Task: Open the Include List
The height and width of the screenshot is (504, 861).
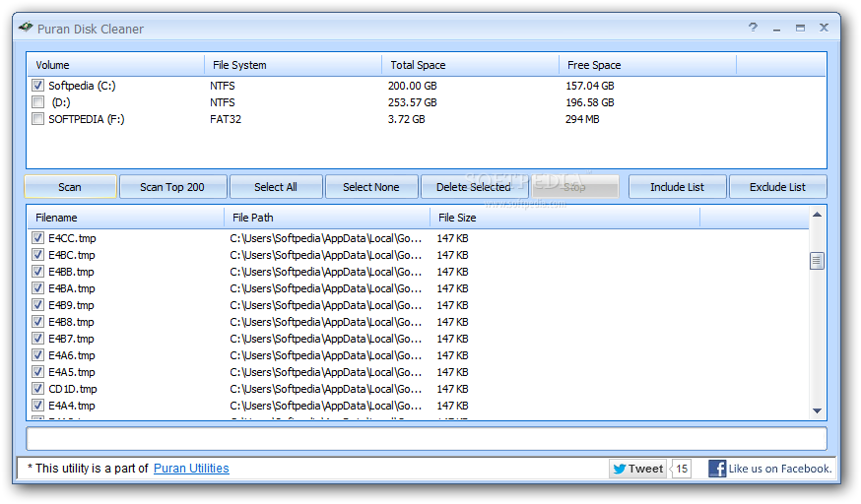Action: coord(677,187)
